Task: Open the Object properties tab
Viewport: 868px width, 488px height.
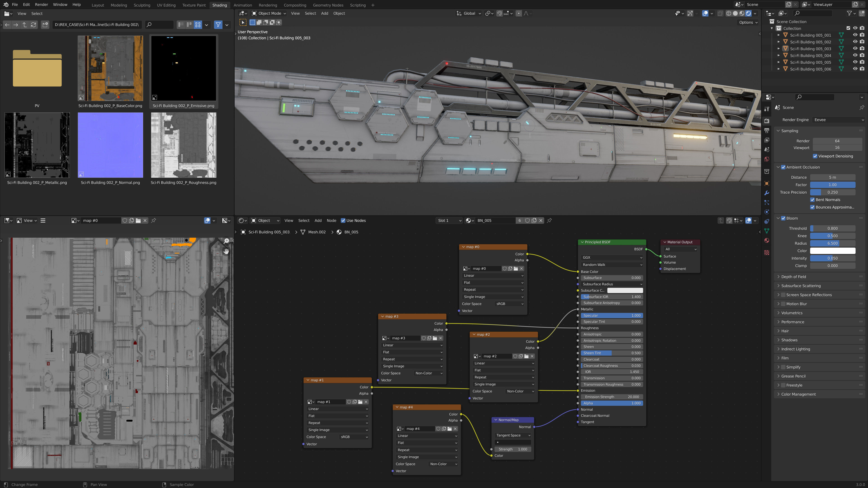Action: point(767,183)
